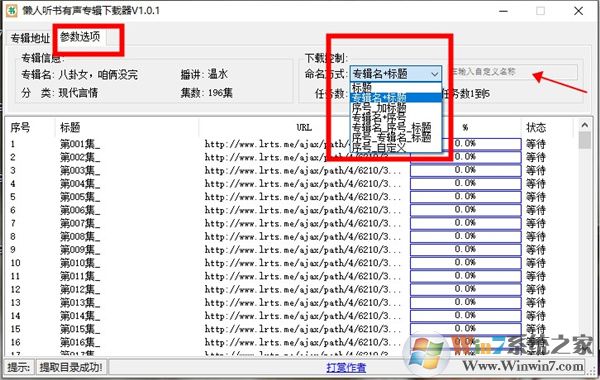Viewport: 600px width, 380px height.
Task: Open the 专辑地址 tab
Action: pos(30,38)
